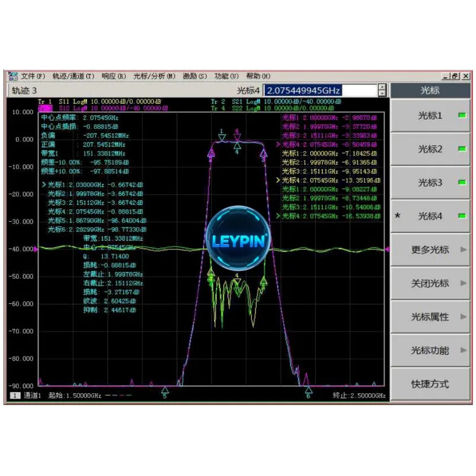This screenshot has height=476, width=476.
Task: Click the 纹波: 2.60425dB readout
Action: click(x=109, y=301)
